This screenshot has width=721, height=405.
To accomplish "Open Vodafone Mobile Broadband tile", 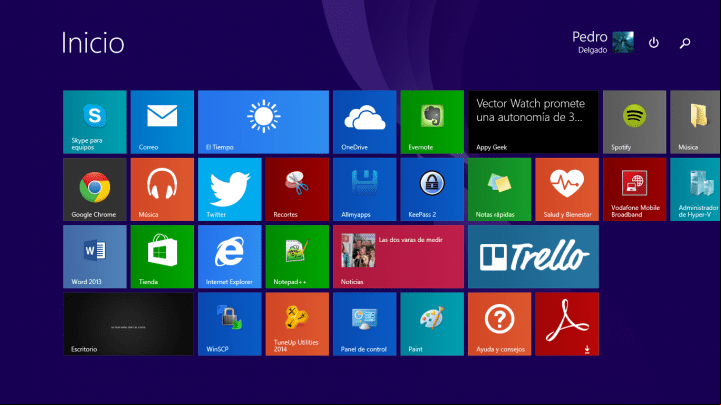I will click(635, 189).
